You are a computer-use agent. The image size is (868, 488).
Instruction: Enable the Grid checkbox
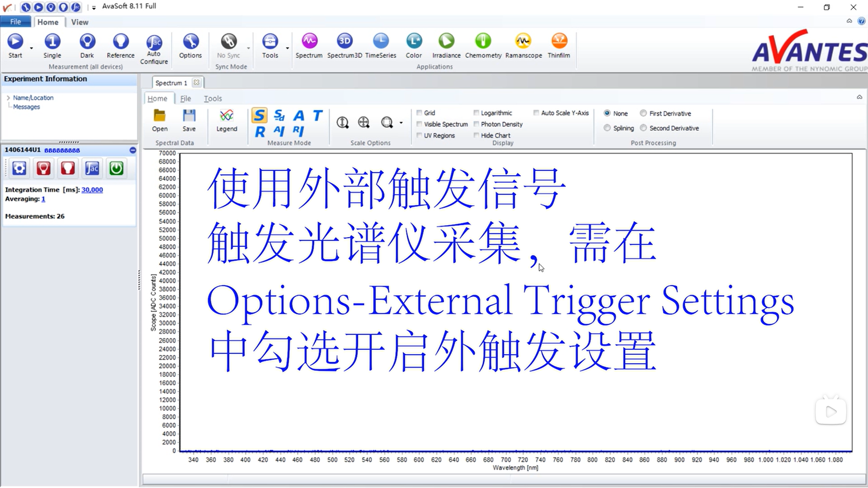(420, 113)
